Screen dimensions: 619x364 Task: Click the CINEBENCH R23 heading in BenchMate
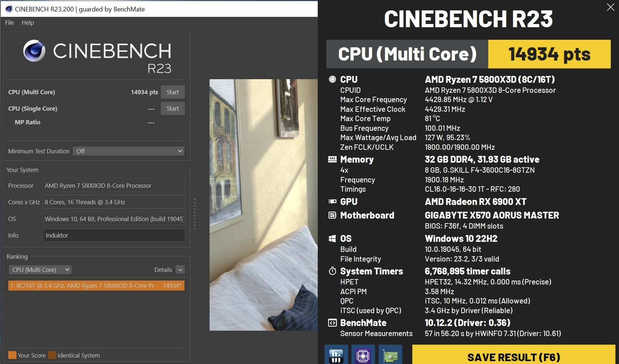coord(469,19)
